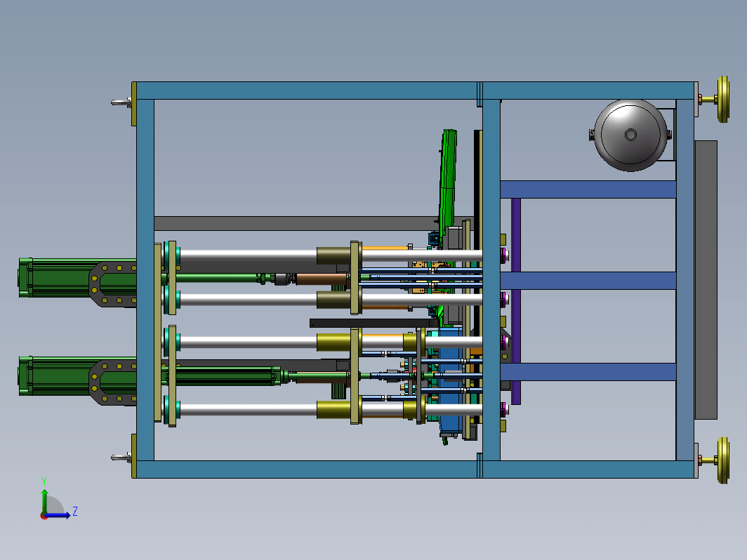Select the lower-right yellow leveling foot
Image resolution: width=747 pixels, height=560 pixels.
(x=722, y=460)
